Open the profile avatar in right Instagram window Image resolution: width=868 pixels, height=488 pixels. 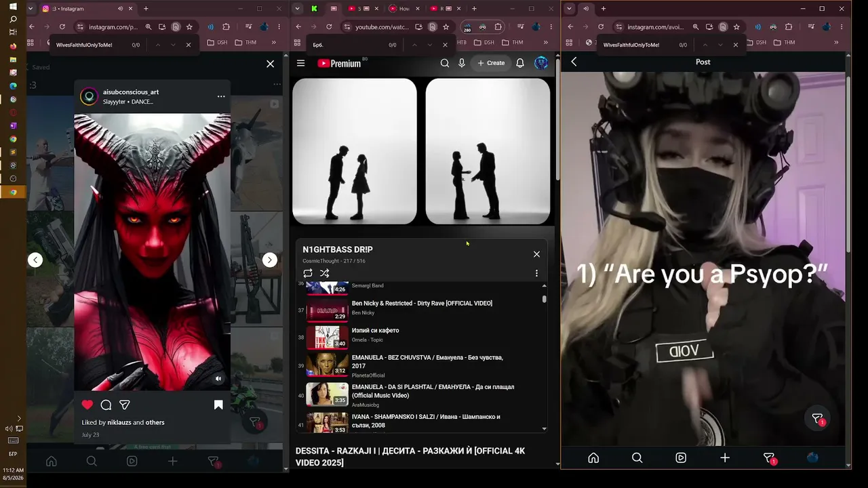point(812,457)
